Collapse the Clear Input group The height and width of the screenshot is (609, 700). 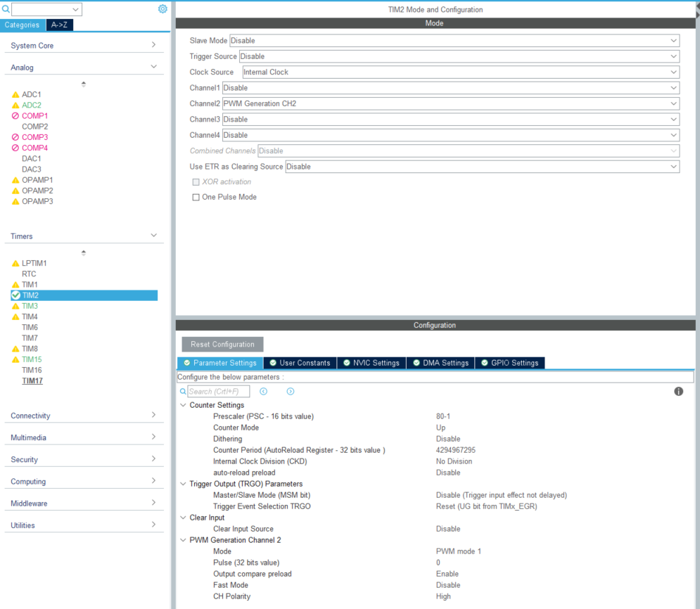(x=183, y=518)
